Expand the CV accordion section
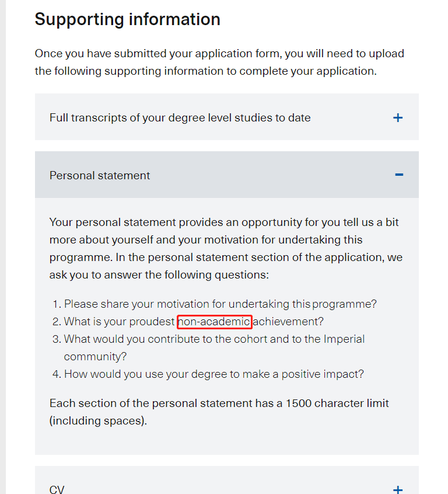Image resolution: width=448 pixels, height=494 pixels. pos(57,489)
